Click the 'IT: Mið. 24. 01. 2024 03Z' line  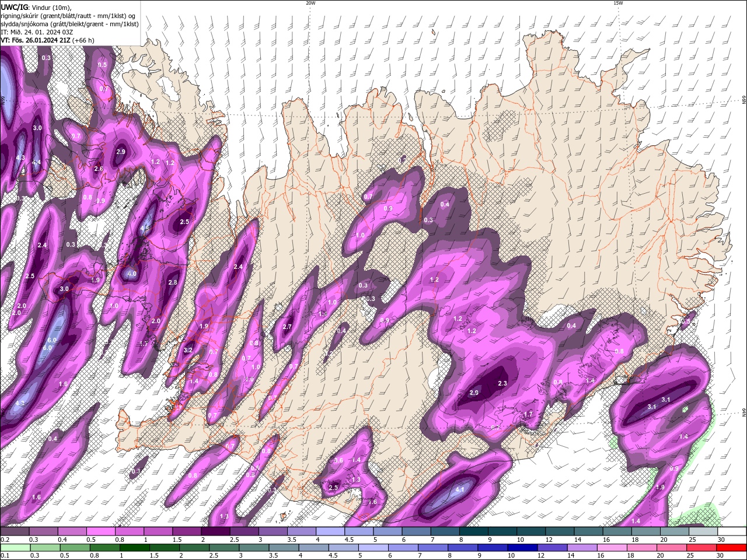pyautogui.click(x=37, y=32)
